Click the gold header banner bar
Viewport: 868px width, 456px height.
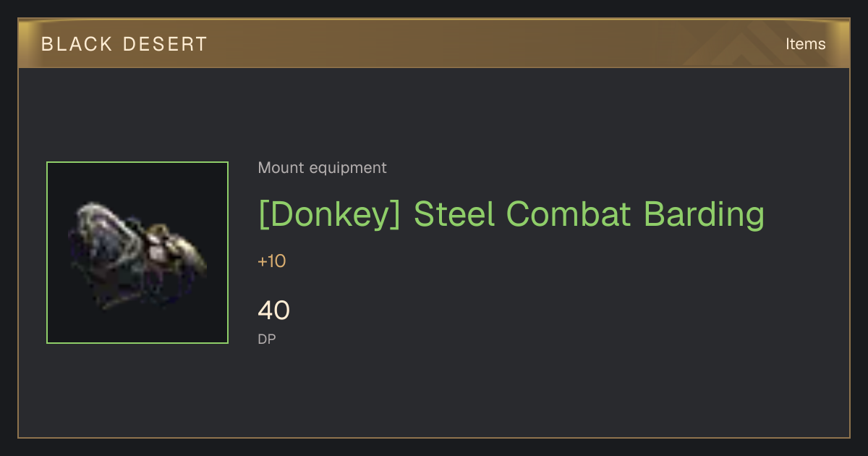click(x=434, y=43)
